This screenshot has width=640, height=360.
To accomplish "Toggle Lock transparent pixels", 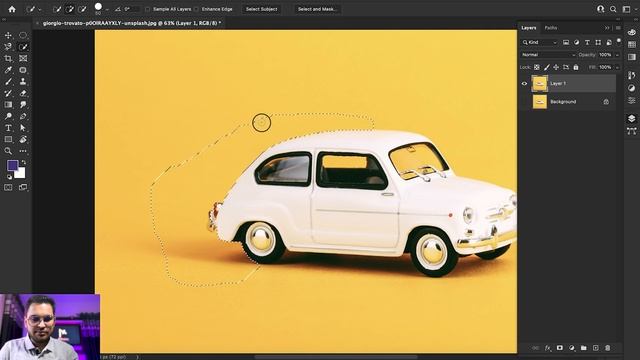I will click(537, 67).
